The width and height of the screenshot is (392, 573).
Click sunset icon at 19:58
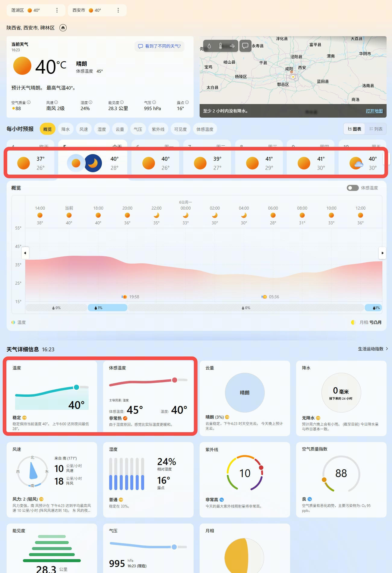click(124, 297)
